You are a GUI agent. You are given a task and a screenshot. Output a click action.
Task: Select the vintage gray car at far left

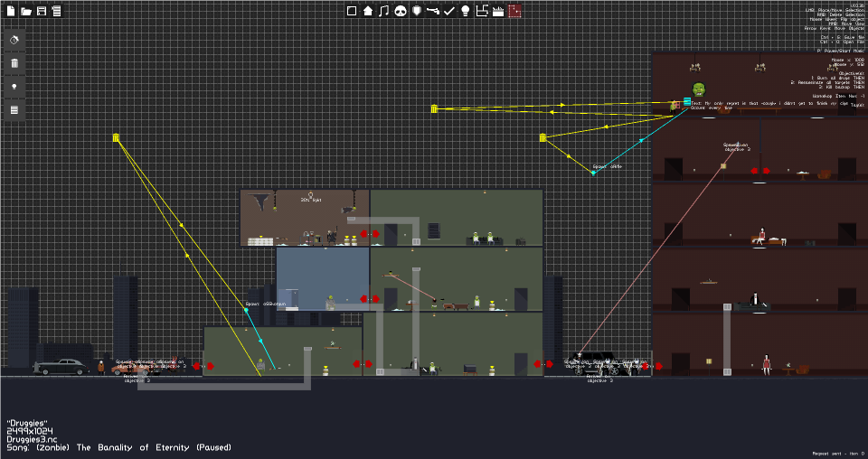pyautogui.click(x=61, y=367)
